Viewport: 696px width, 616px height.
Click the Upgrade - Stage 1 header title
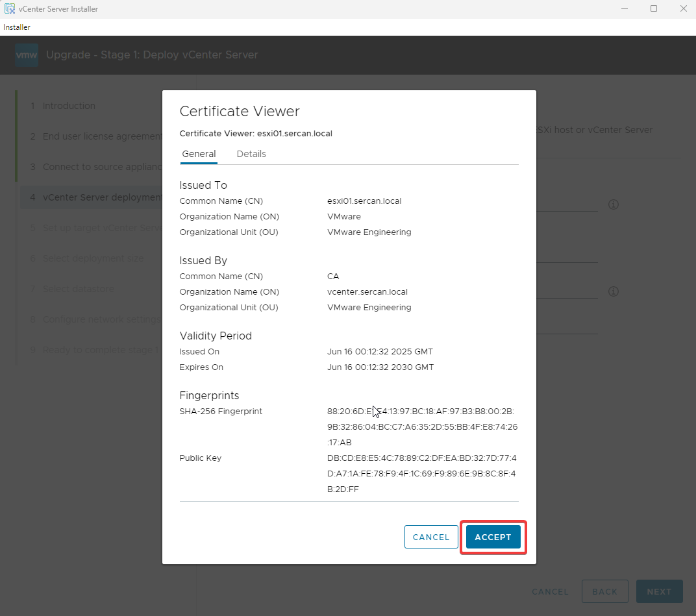(x=152, y=55)
